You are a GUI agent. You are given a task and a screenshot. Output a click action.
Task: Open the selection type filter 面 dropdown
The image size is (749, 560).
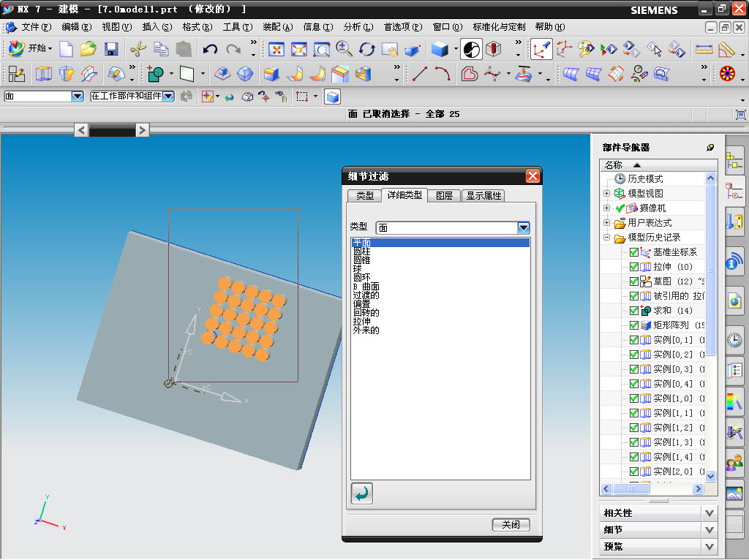tap(78, 97)
